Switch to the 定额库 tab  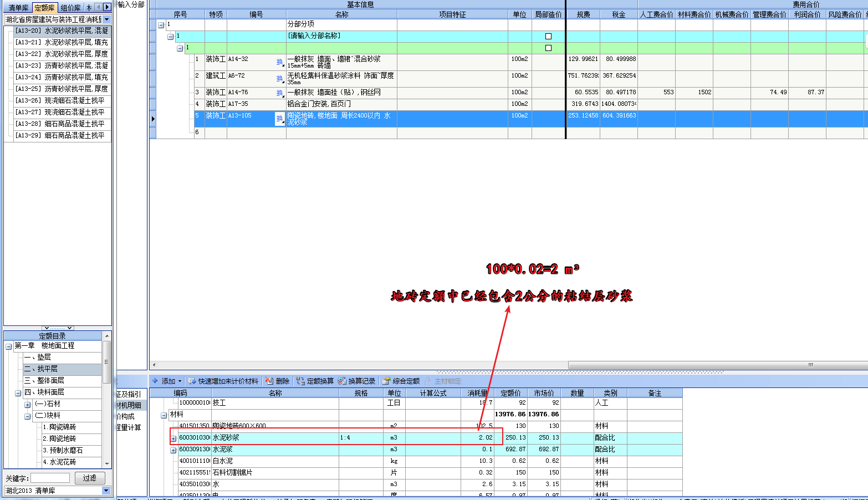tap(44, 8)
